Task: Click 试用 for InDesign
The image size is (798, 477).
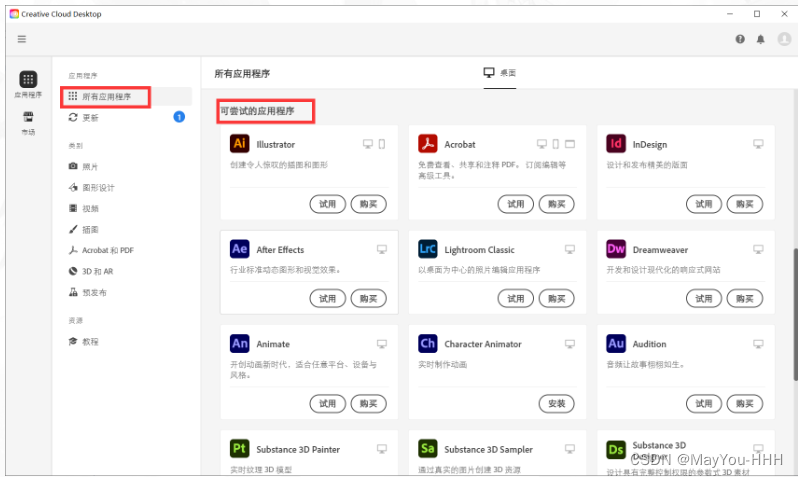Action: pos(704,204)
